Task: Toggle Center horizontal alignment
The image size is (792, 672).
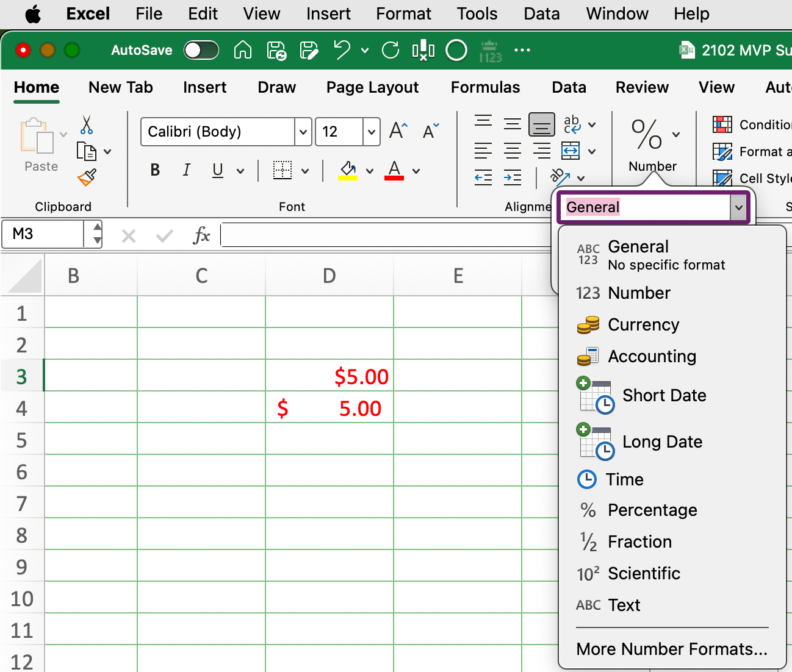Action: pos(513,151)
